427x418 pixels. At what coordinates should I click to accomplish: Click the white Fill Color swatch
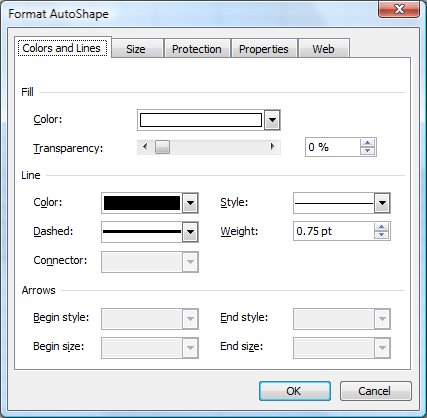pos(201,120)
